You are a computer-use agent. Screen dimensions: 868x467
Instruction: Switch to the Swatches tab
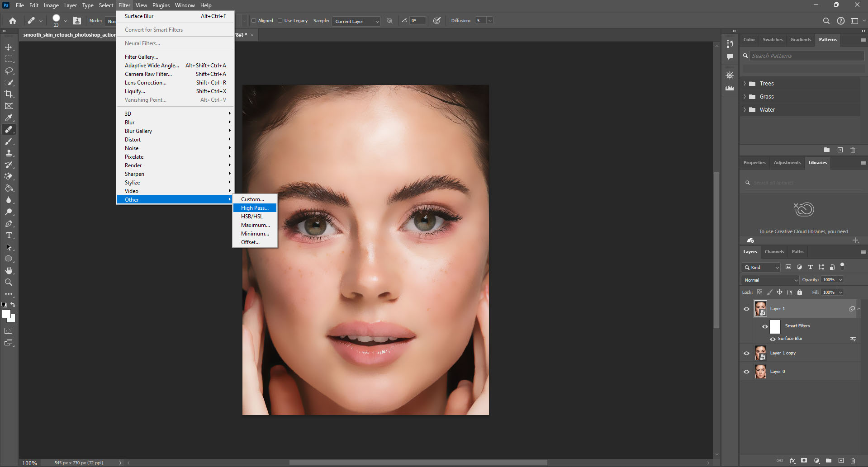tap(773, 40)
